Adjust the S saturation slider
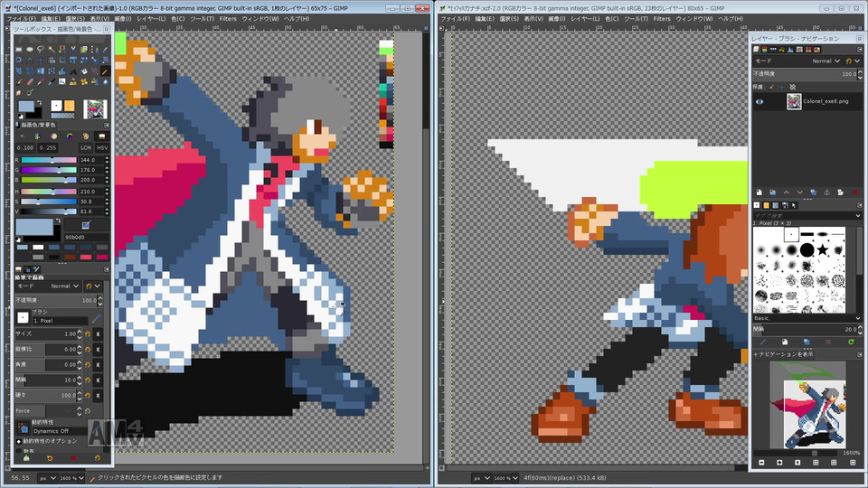The width and height of the screenshot is (868, 488). 49,202
